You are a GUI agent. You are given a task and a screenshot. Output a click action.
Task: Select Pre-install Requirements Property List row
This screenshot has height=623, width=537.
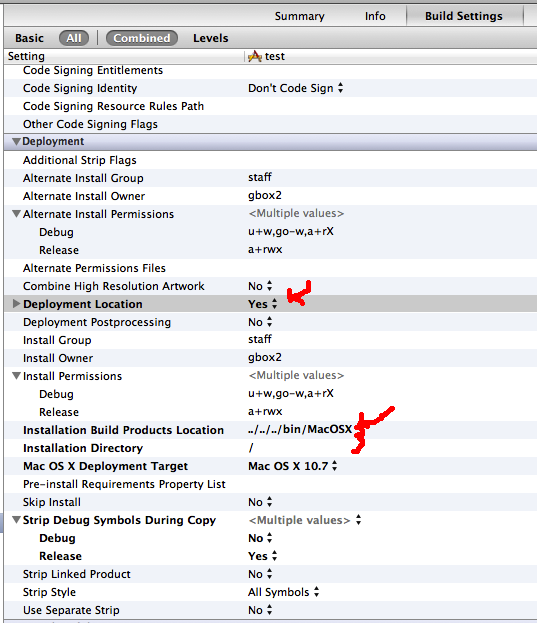[270, 484]
